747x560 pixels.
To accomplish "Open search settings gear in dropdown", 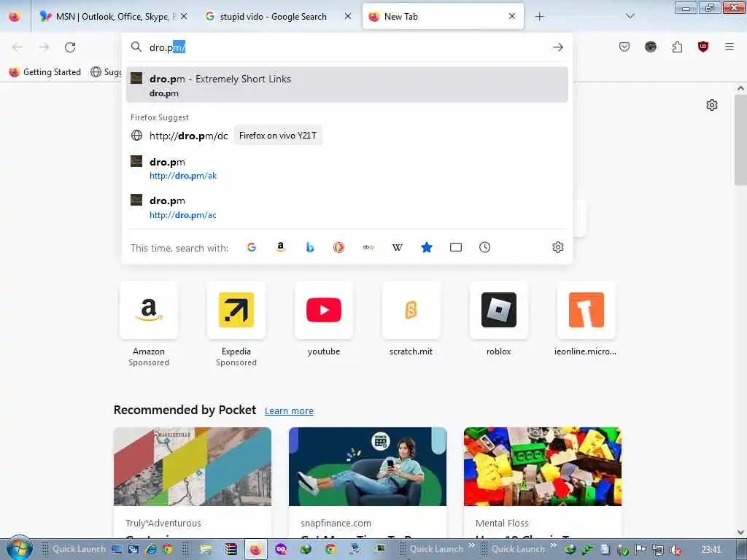I will point(558,247).
